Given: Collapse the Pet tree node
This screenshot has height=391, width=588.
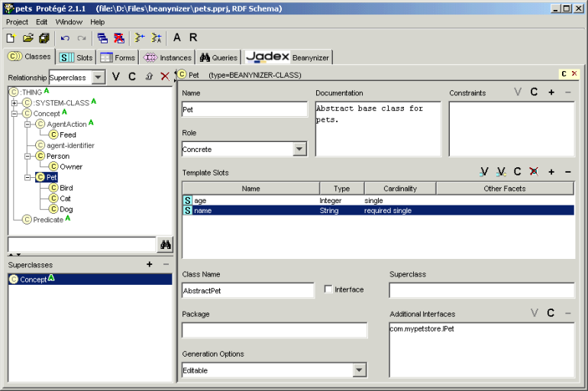Looking at the screenshot, I should click(27, 177).
